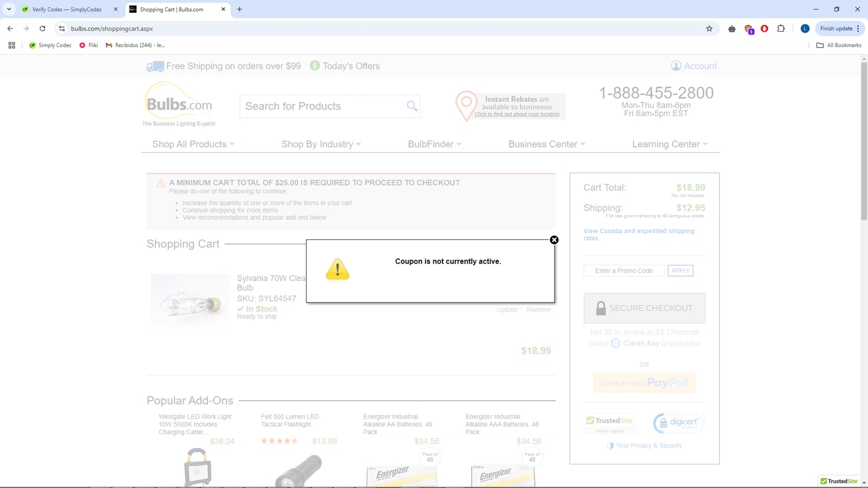Open Chrome menu three dots

point(858,28)
